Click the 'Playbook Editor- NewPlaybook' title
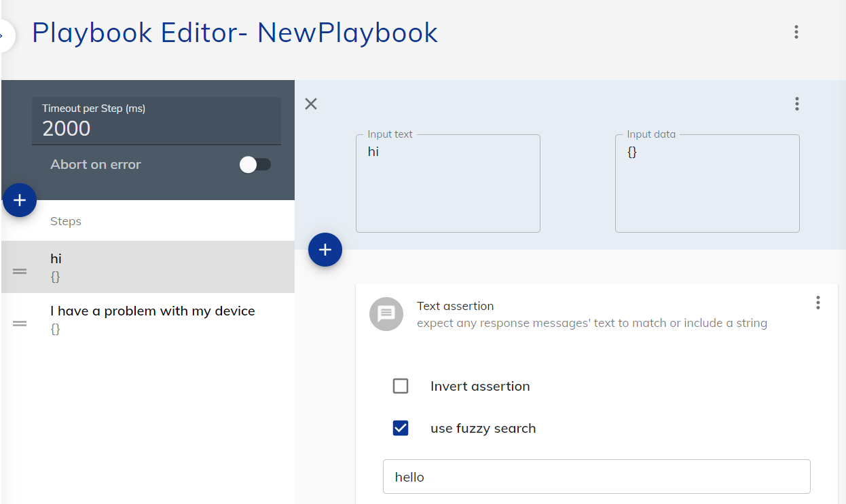This screenshot has width=846, height=504. click(x=235, y=33)
